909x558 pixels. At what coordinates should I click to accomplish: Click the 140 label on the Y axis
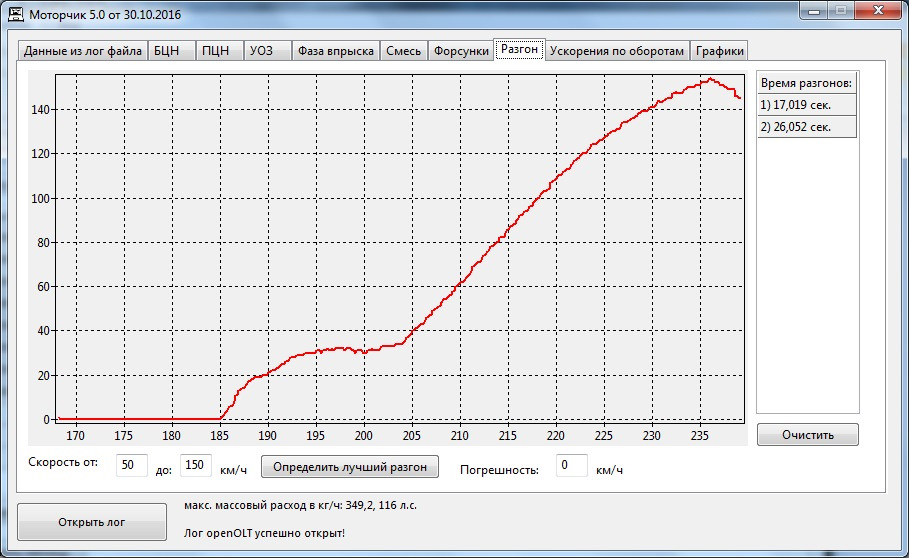click(x=40, y=110)
